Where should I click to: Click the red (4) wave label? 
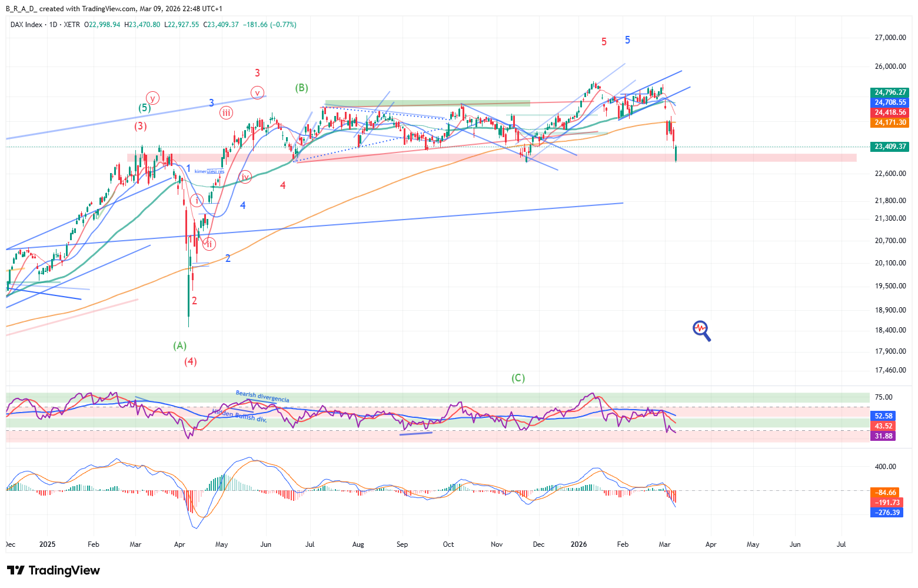190,361
